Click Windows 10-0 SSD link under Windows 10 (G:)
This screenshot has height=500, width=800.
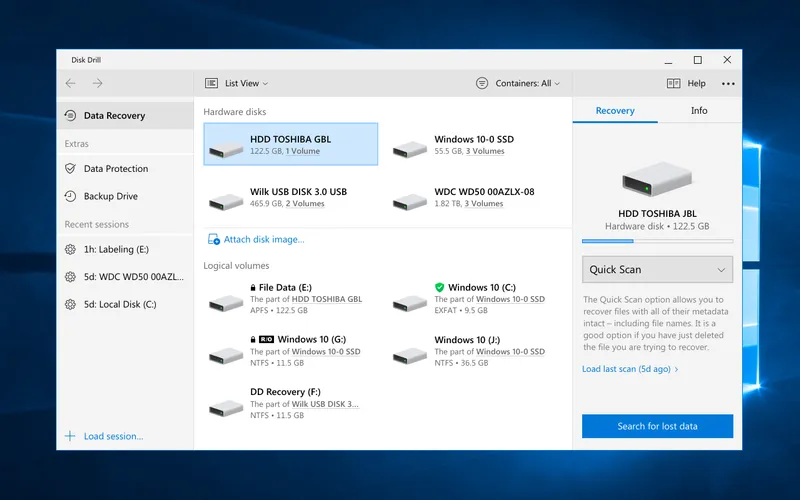click(x=326, y=352)
